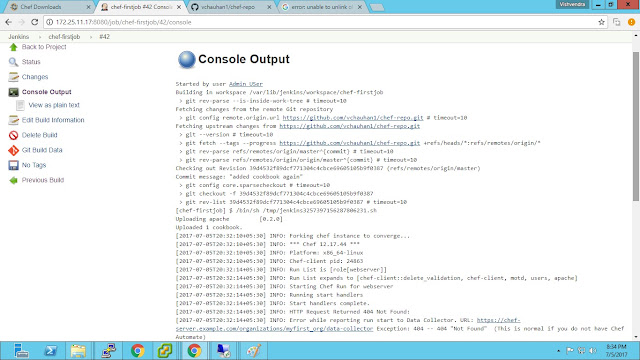Viewport: 640px width, 360px height.
Task: Click the Edit Build Information icon
Action: pos(13,120)
